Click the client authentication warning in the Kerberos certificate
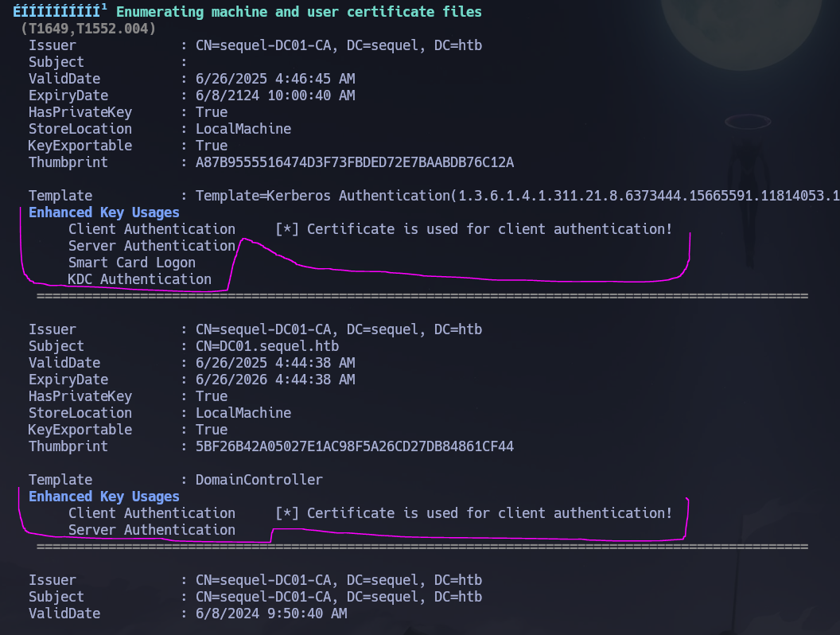Screen dimensions: 840x635 473,229
